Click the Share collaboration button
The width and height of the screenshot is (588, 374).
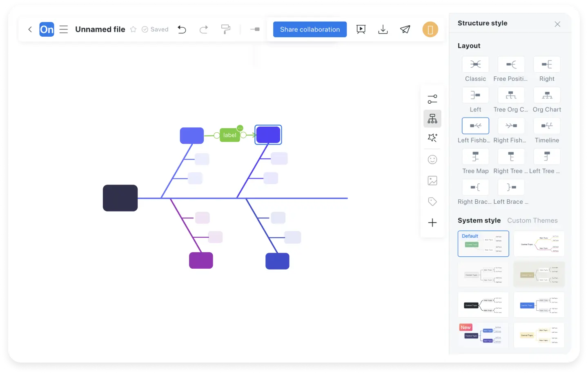coord(310,29)
